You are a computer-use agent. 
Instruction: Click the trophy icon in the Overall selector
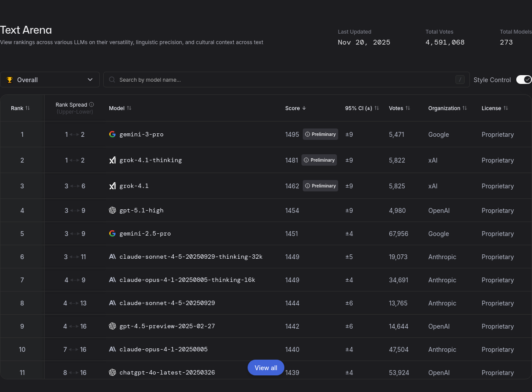[10, 80]
